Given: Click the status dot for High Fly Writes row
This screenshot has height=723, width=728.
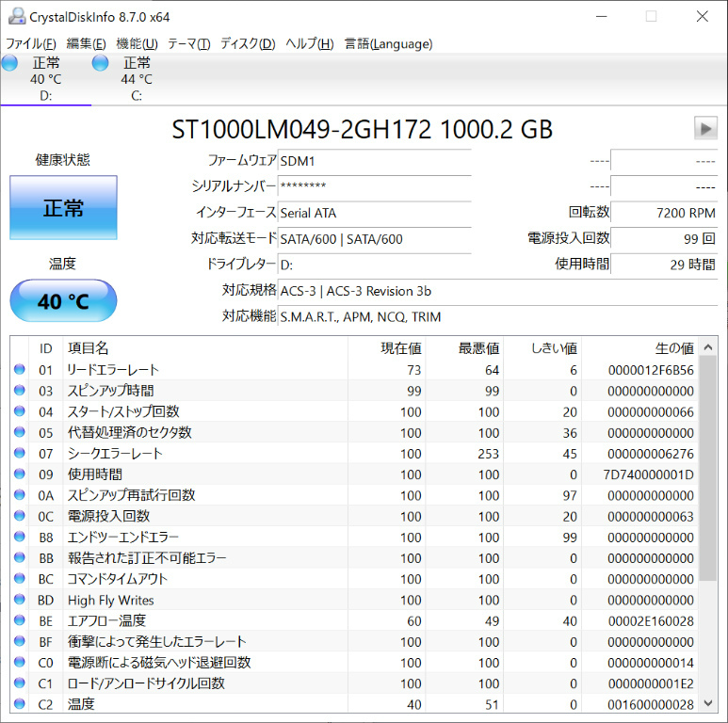Looking at the screenshot, I should pos(20,600).
